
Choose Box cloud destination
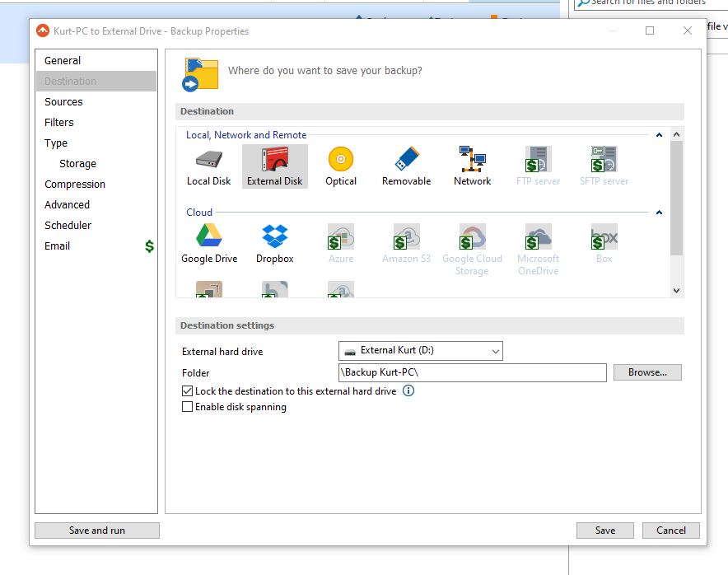click(x=604, y=244)
